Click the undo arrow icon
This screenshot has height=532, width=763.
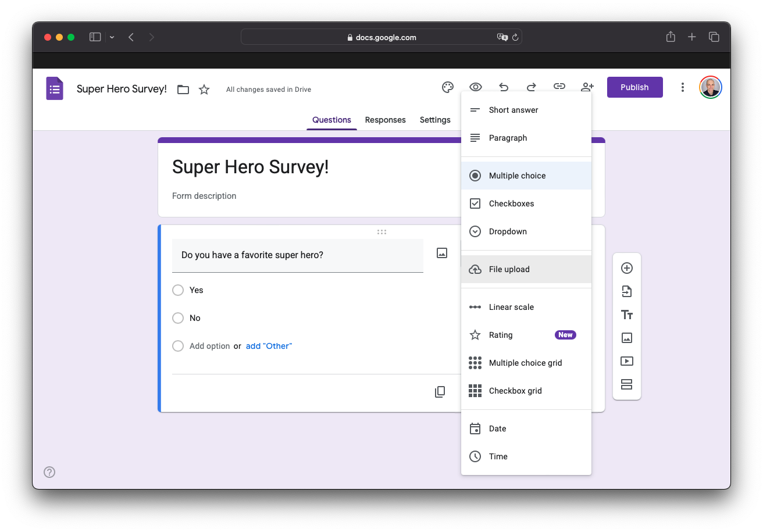pos(504,87)
